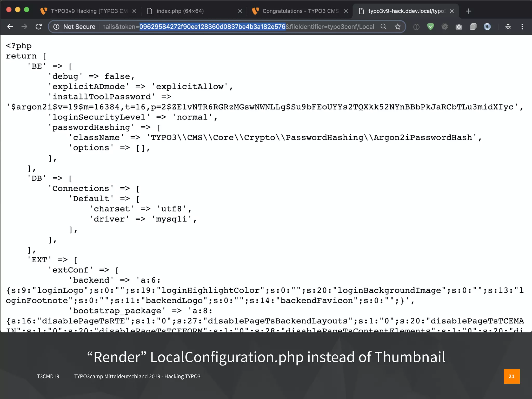Click the 'backend' key in extConf
This screenshot has height=399, width=532.
point(91,280)
